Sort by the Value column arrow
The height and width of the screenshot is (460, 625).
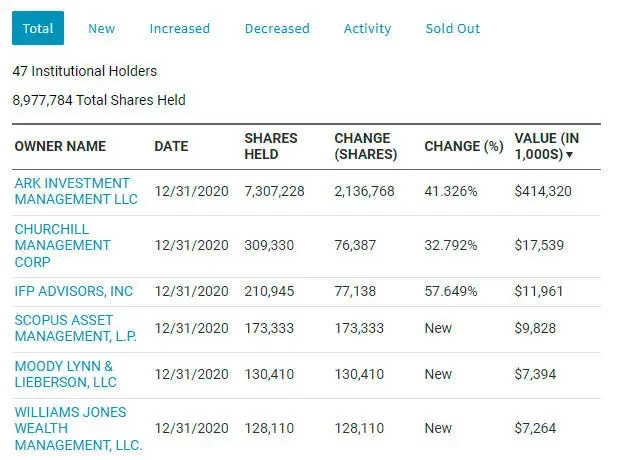pyautogui.click(x=570, y=155)
